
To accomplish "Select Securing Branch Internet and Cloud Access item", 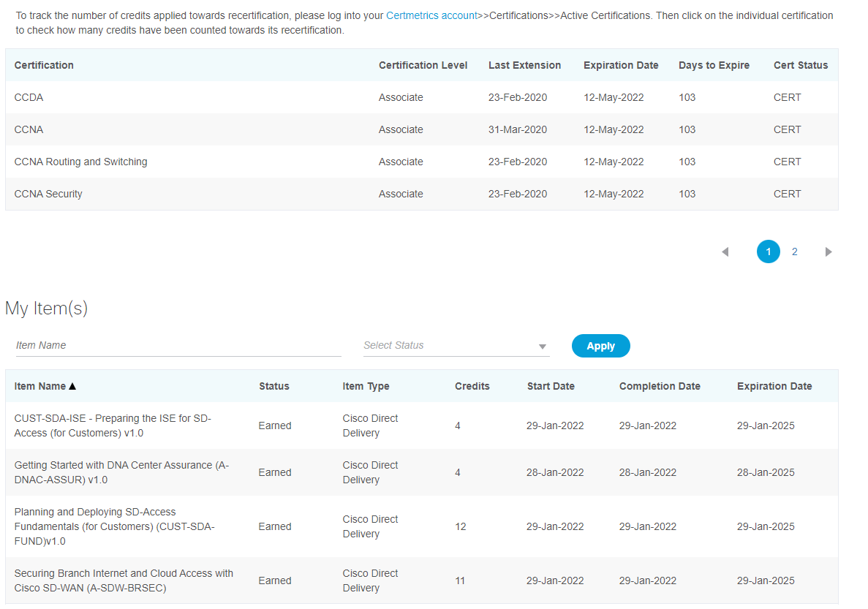I will (124, 580).
